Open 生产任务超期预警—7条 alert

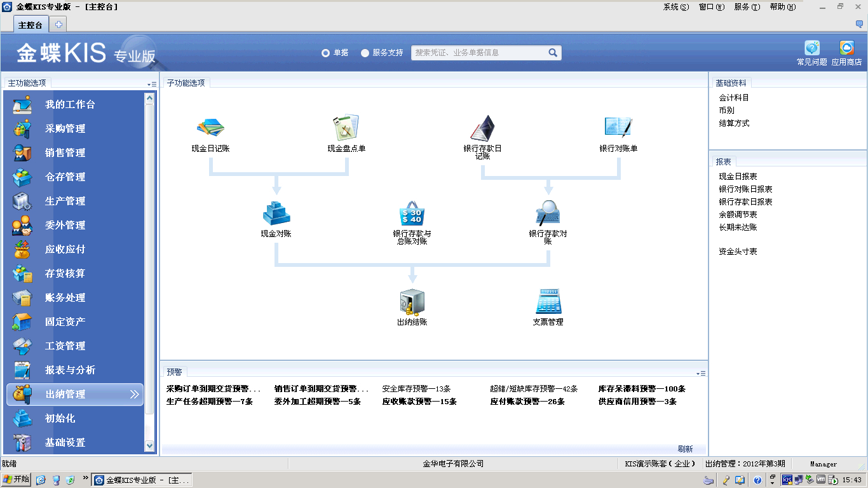210,402
